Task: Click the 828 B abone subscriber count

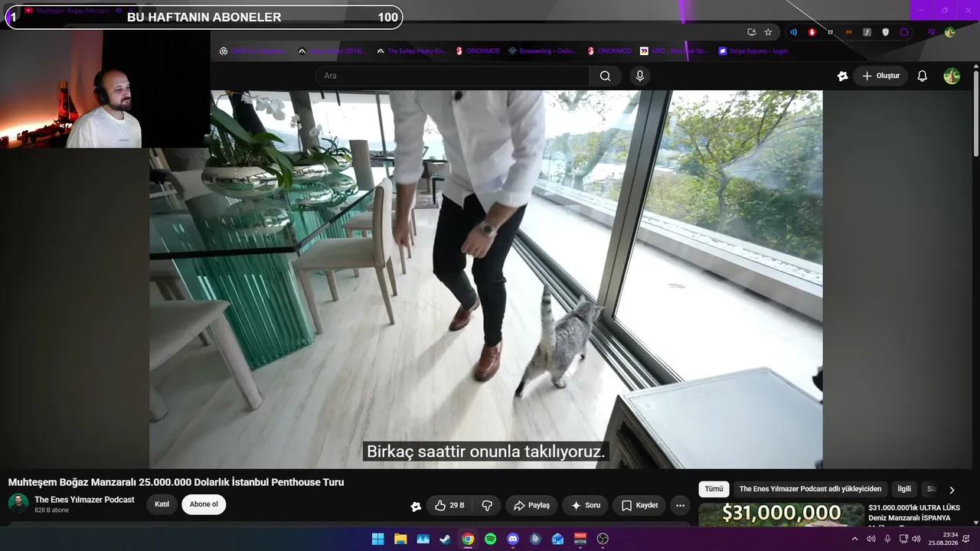Action: 51,510
